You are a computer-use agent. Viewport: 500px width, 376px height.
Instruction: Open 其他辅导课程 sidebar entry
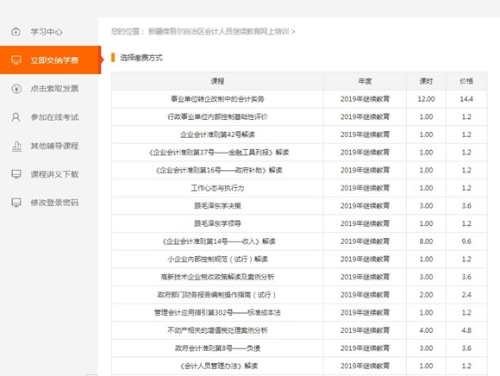click(55, 146)
